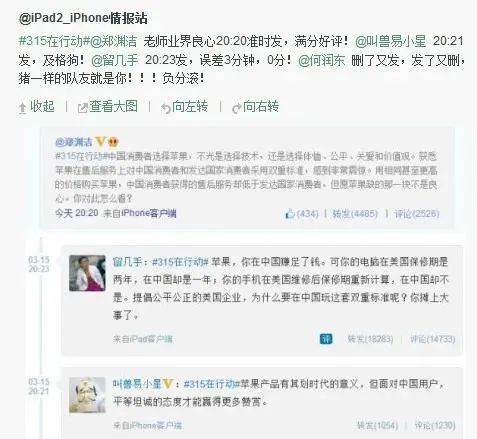Open the @何润东 mention link

click(x=321, y=60)
